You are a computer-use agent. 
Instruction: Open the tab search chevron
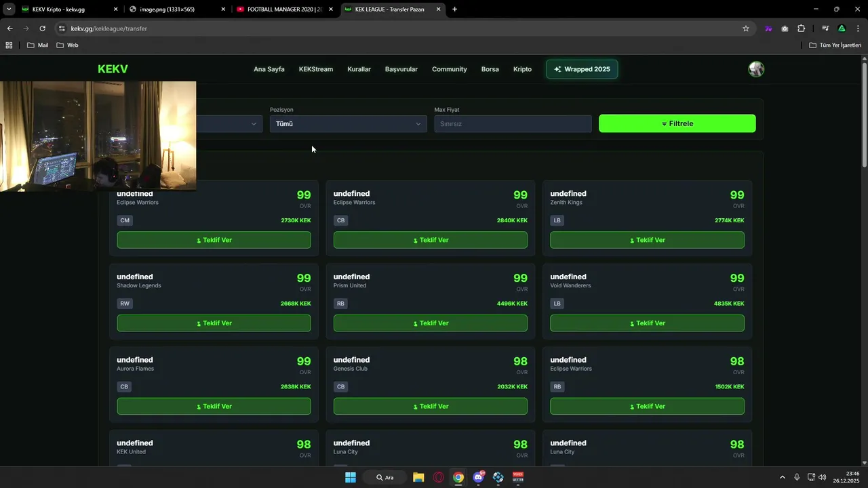[x=9, y=9]
